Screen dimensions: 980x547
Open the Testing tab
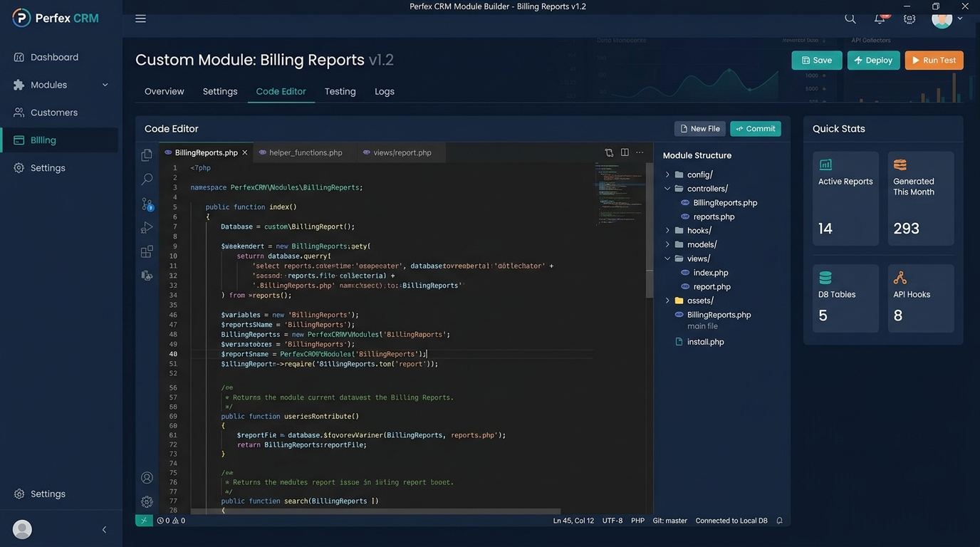coord(340,91)
